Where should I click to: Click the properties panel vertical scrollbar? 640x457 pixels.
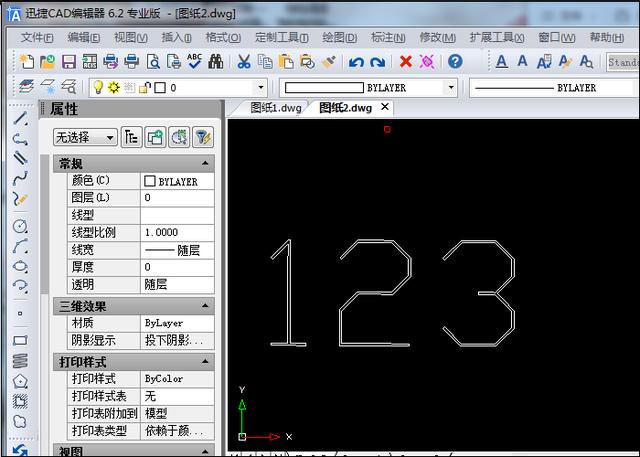(x=44, y=224)
